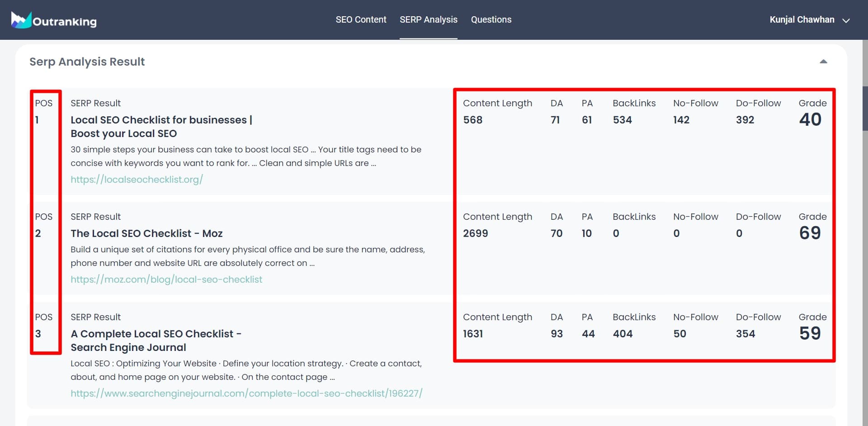
Task: Click DA value 93
Action: (x=557, y=334)
